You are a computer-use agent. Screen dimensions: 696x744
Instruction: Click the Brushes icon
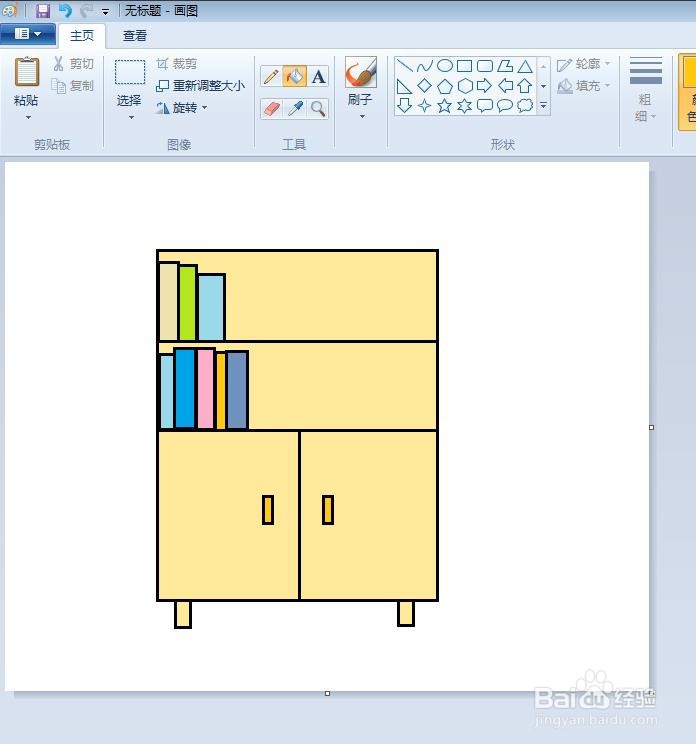click(361, 72)
